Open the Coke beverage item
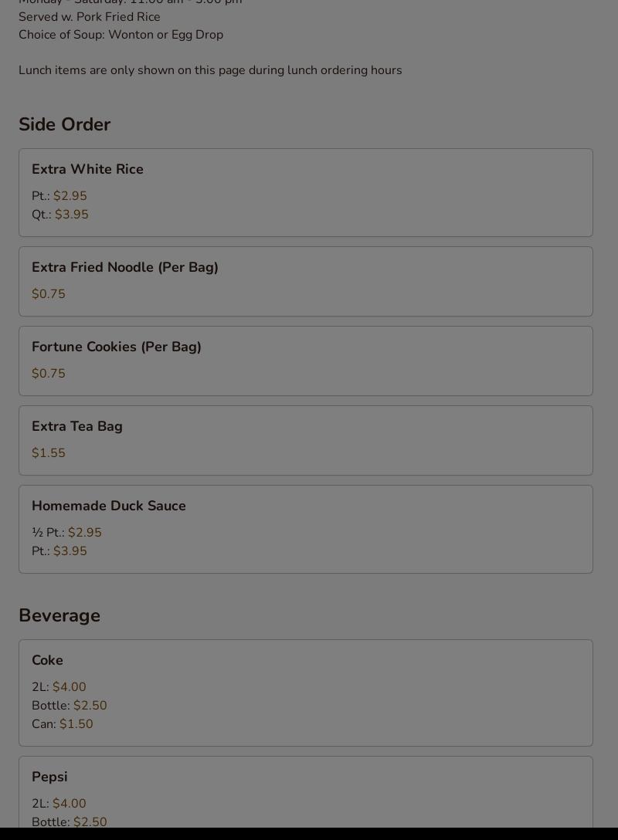This screenshot has width=618, height=840. 48,660
